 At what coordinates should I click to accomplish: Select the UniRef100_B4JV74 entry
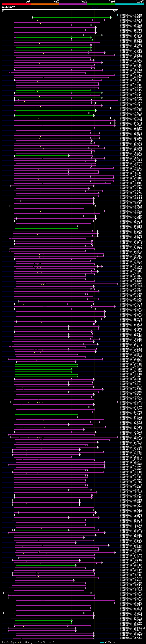[x=131, y=352]
